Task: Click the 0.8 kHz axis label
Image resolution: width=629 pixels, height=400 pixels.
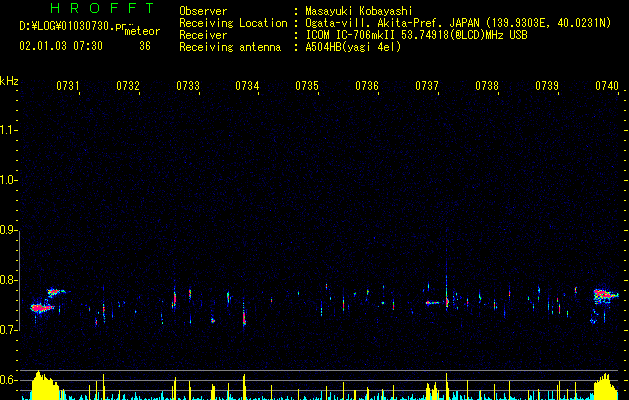Action: (8, 280)
